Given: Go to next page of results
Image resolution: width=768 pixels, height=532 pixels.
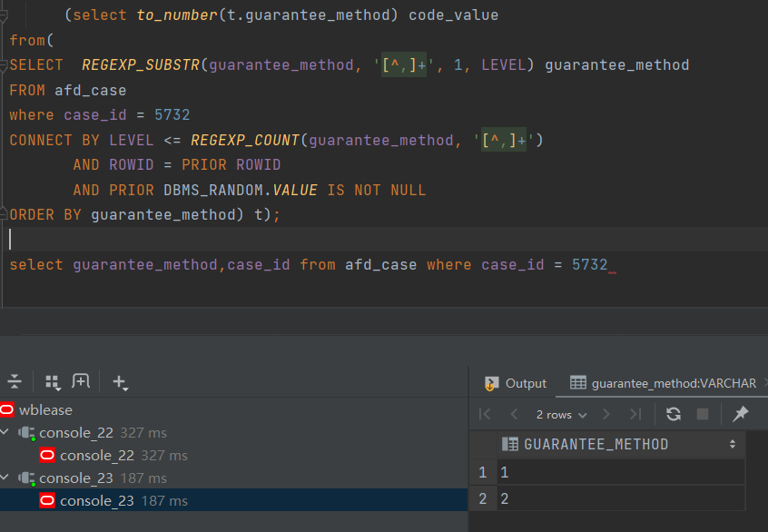Looking at the screenshot, I should tap(606, 414).
